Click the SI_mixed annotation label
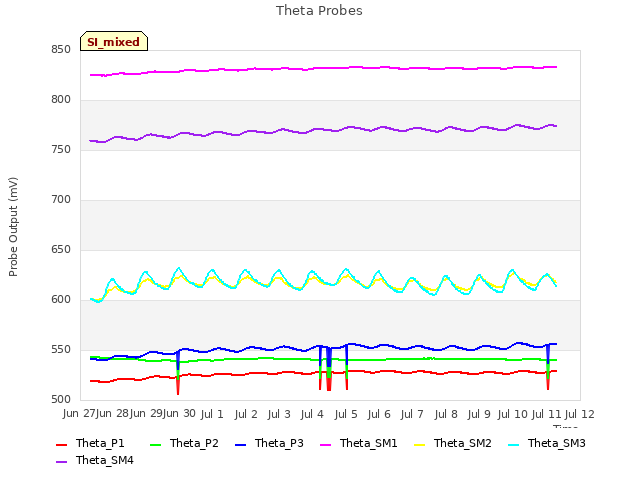 coord(114,41)
